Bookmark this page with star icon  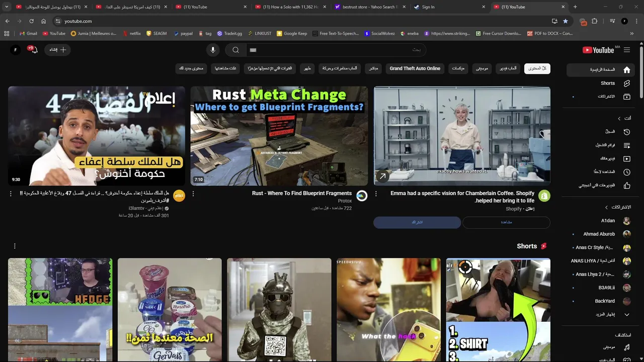(566, 21)
